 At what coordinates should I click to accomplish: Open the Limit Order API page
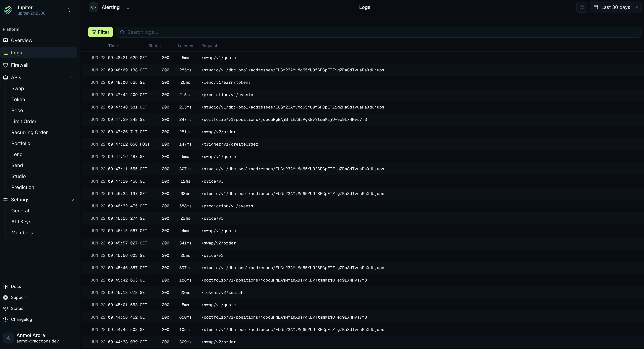24,121
